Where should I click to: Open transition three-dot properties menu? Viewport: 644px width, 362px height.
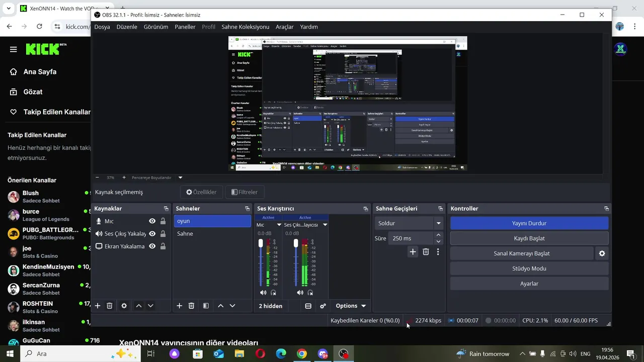(438, 252)
